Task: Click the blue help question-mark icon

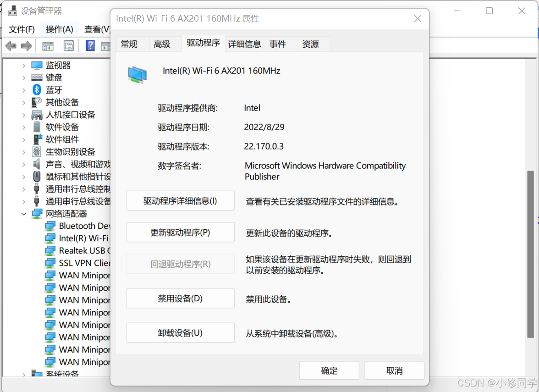Action: [90, 45]
